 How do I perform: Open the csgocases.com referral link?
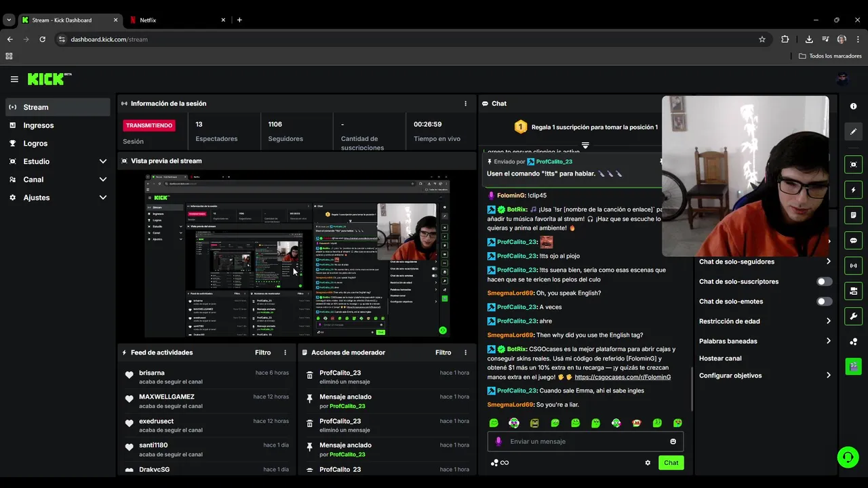[623, 377]
